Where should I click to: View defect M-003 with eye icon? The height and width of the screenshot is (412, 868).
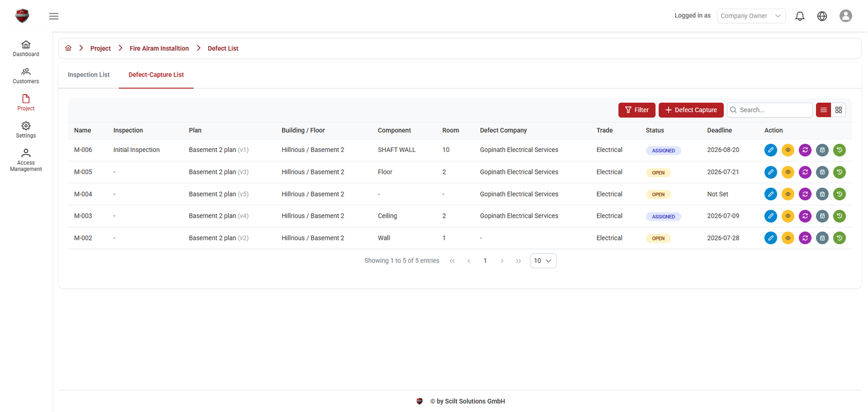(x=788, y=216)
